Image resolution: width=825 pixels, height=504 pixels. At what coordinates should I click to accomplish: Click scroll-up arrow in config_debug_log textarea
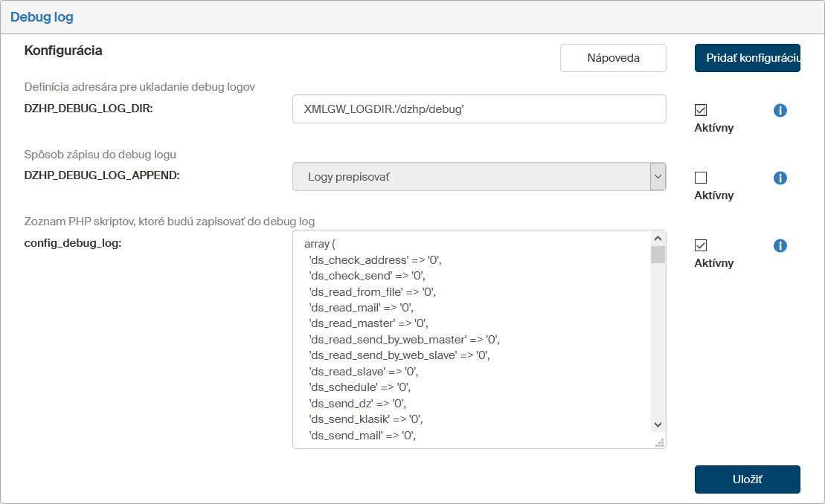658,239
